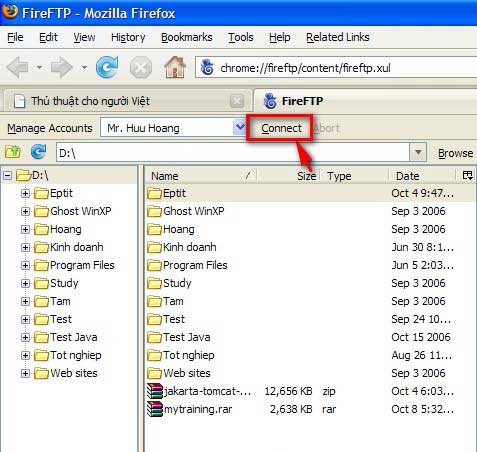Open the Bookmarks menu
Image resolution: width=477 pixels, height=452 pixels.
pyautogui.click(x=187, y=37)
